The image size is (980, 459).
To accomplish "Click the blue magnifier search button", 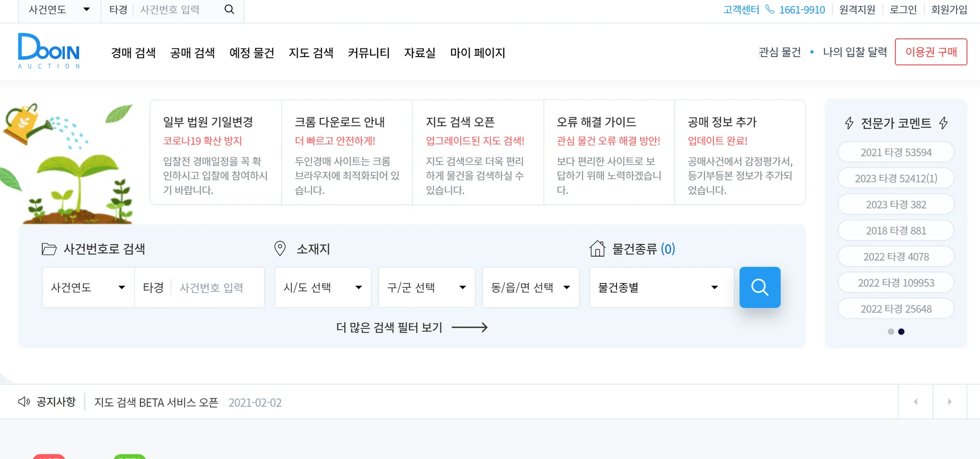I will click(x=759, y=287).
